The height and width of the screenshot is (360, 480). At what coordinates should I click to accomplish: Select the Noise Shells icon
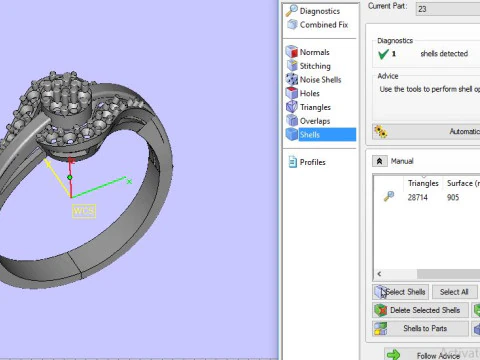coord(292,79)
